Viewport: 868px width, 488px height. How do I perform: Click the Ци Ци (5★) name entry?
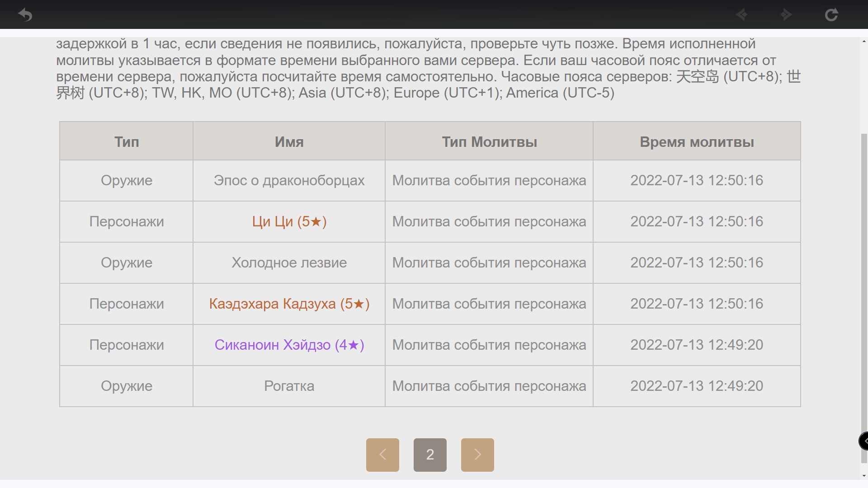[289, 221]
